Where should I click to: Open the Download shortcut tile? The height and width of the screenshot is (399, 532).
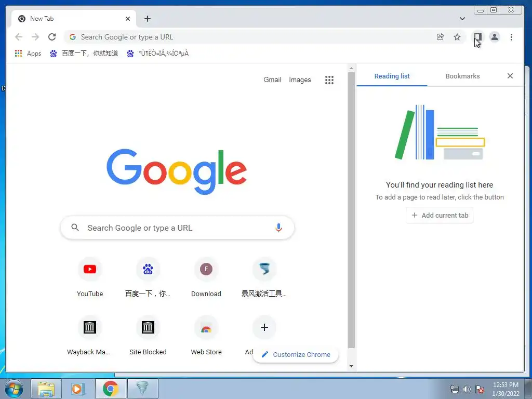pos(206,277)
